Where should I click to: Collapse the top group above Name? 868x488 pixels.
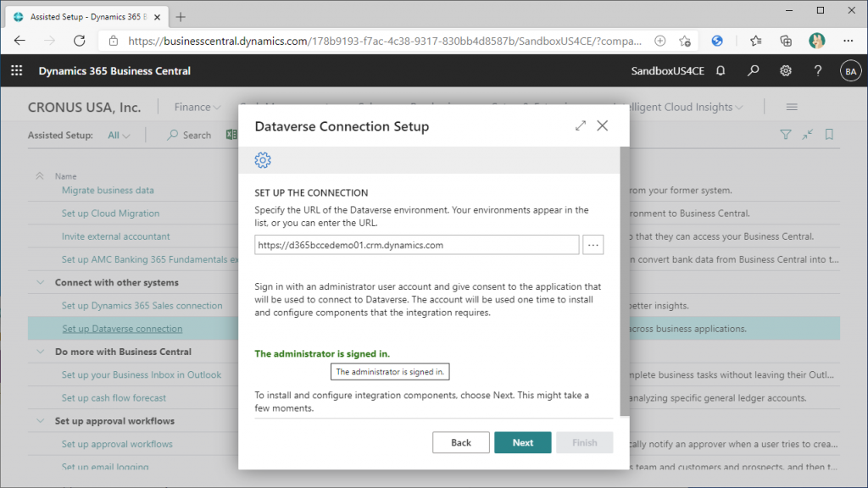pos(40,176)
